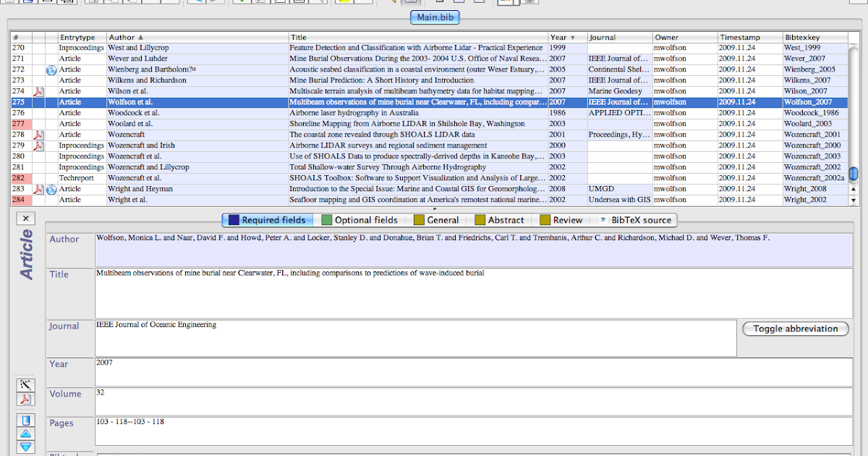The width and height of the screenshot is (868, 456).
Task: Open the PDF icon in row 279
Action: click(x=39, y=145)
